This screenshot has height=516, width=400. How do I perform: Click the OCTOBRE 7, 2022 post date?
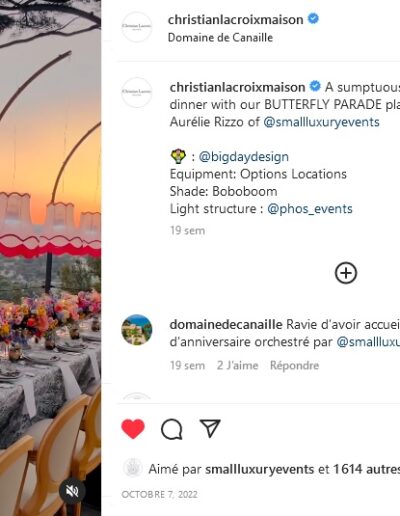click(x=160, y=494)
